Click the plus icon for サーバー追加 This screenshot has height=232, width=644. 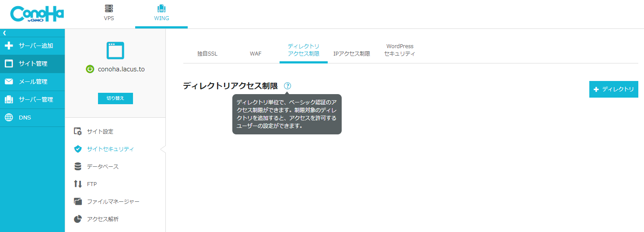(9, 46)
